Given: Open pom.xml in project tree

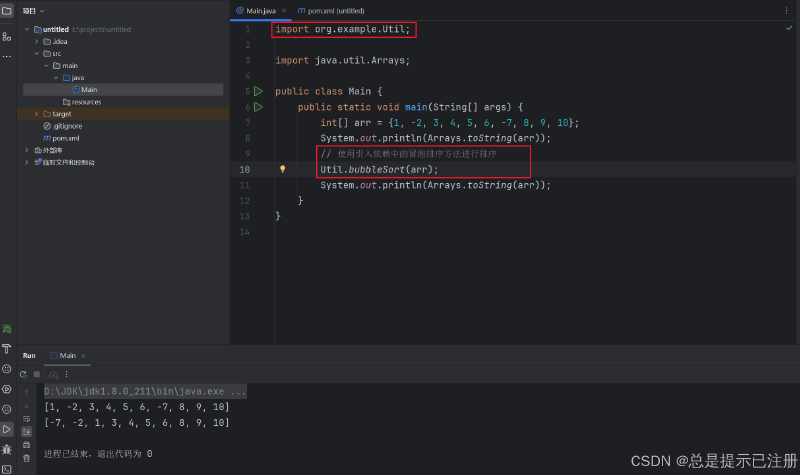Looking at the screenshot, I should coord(61,138).
